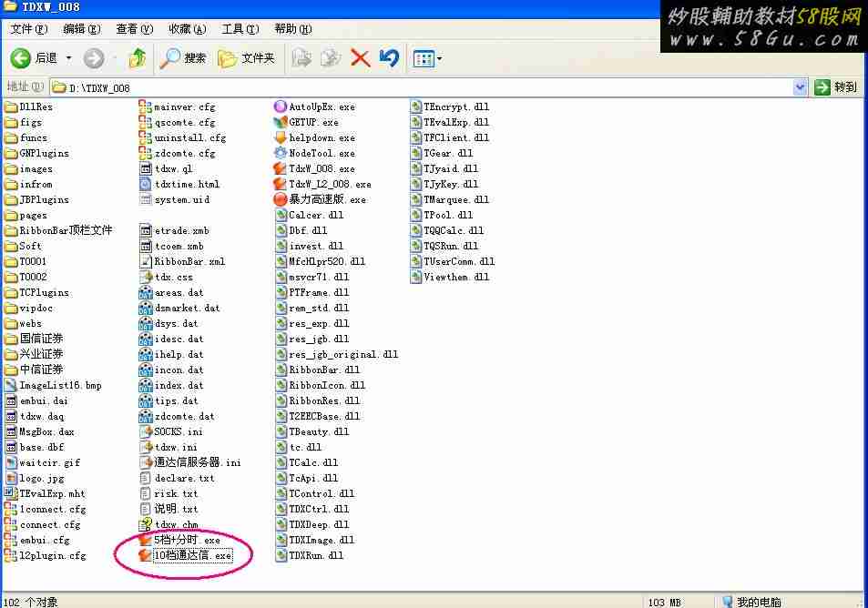Click the Copy To toolbar icon
Image resolution: width=868 pixels, height=608 pixels.
coord(331,58)
